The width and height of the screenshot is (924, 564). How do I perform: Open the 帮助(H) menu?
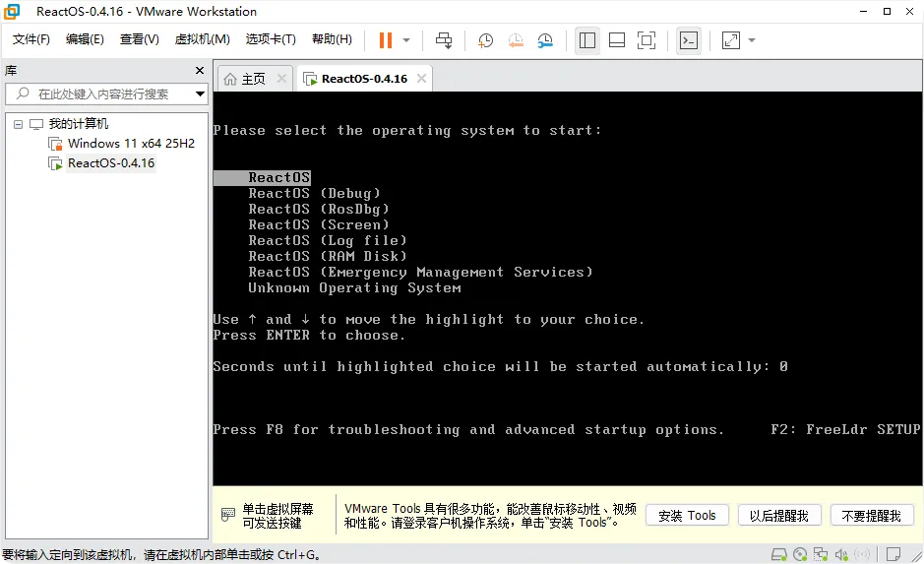332,39
